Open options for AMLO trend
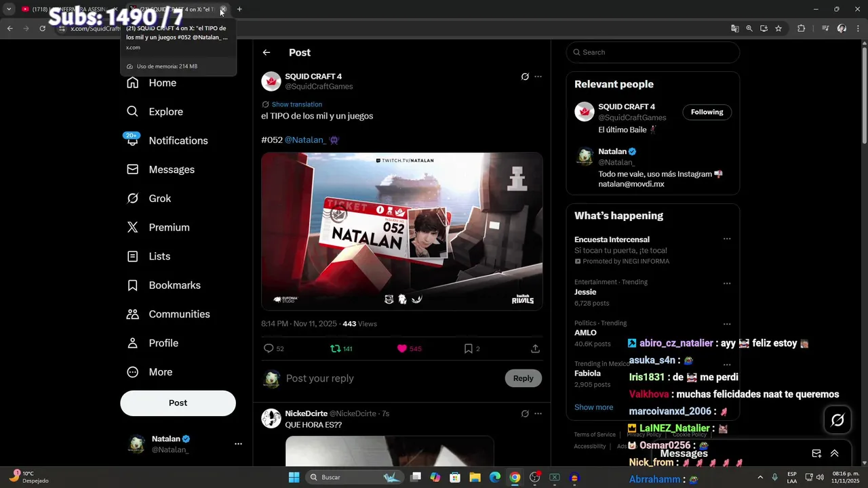Image resolution: width=868 pixels, height=488 pixels. coord(727,325)
